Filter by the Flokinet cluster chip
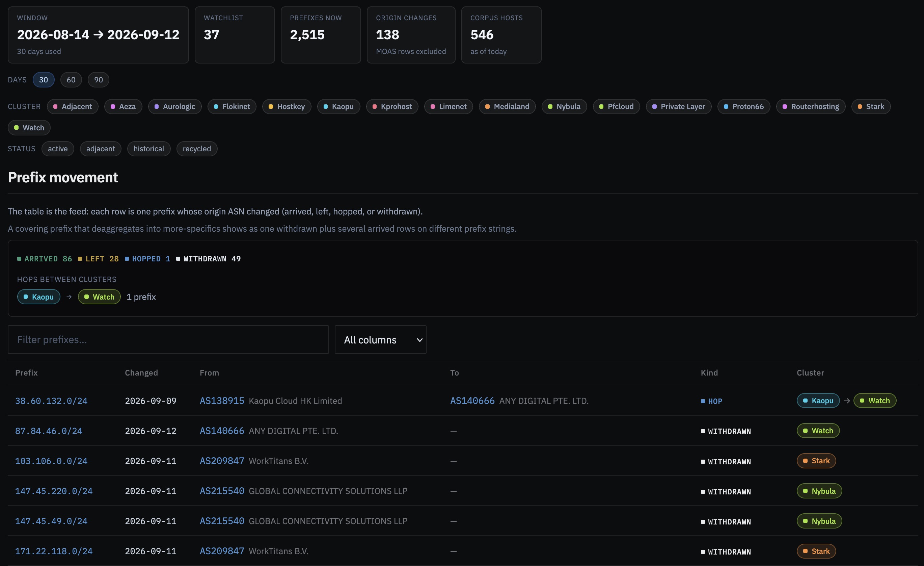924x566 pixels. 232,106
